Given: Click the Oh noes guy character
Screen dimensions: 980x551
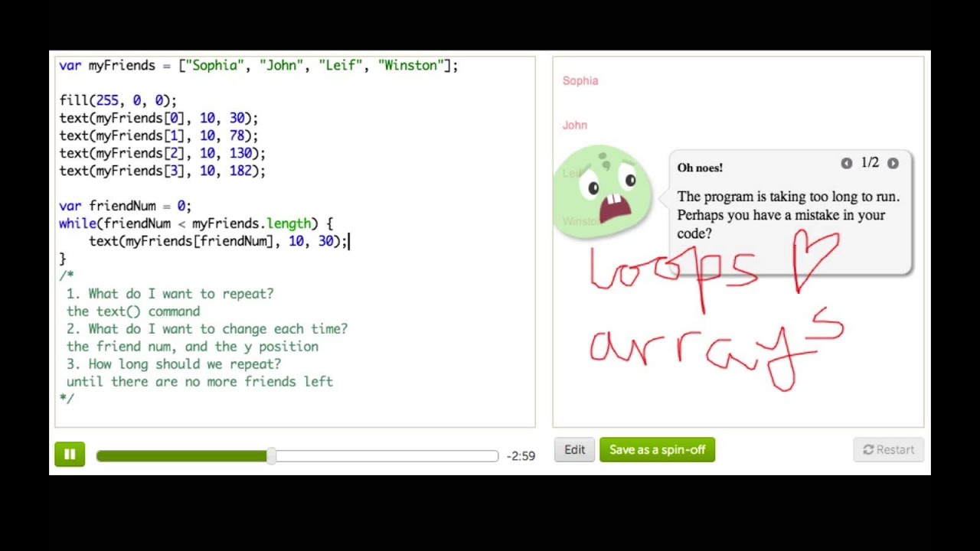Looking at the screenshot, I should [604, 191].
